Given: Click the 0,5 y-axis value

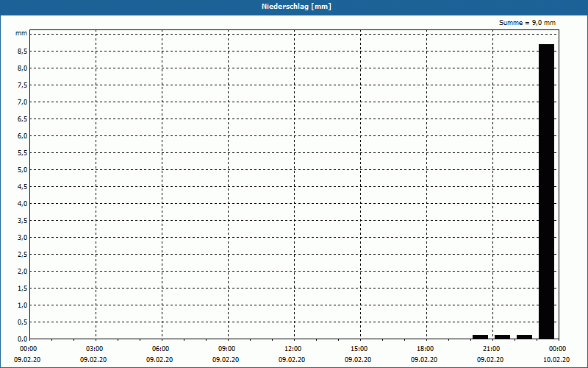Looking at the screenshot, I should point(23,322).
